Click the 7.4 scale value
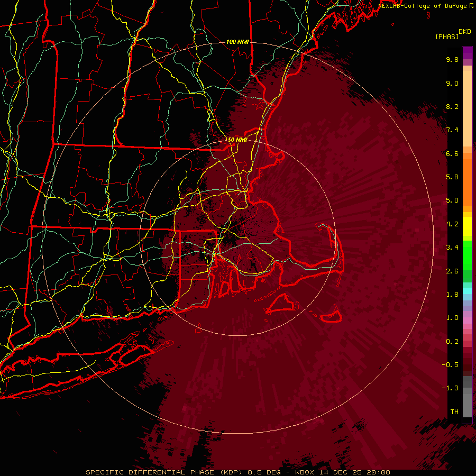The height and width of the screenshot is (476, 476). [452, 130]
